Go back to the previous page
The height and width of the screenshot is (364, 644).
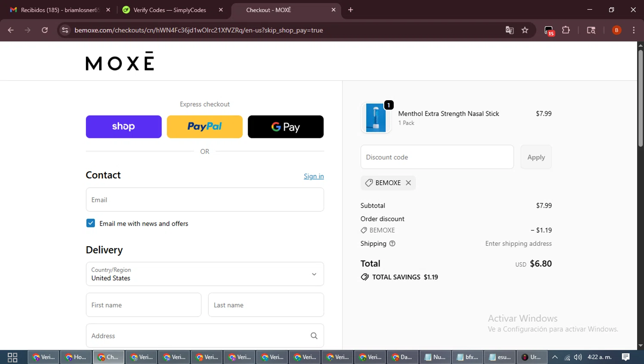pos(11,30)
